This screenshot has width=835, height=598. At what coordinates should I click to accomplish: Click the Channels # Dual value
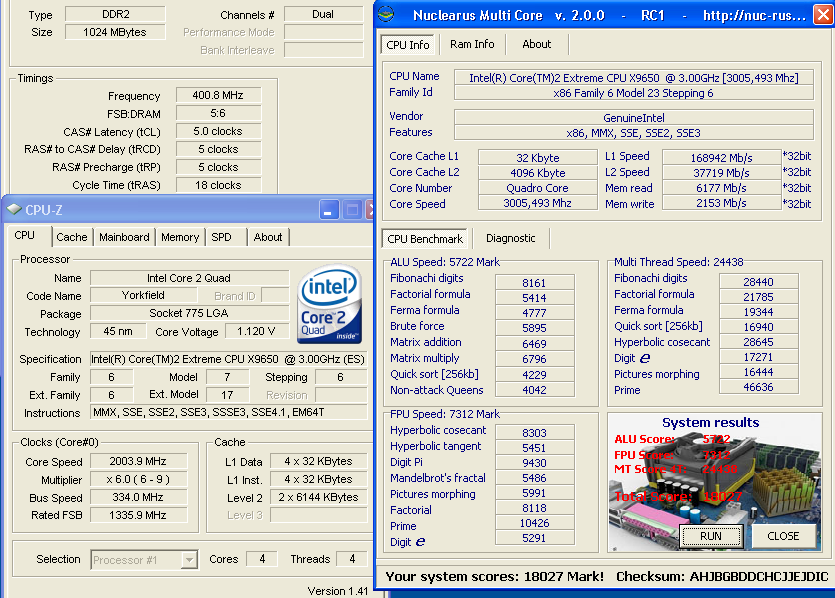[323, 14]
